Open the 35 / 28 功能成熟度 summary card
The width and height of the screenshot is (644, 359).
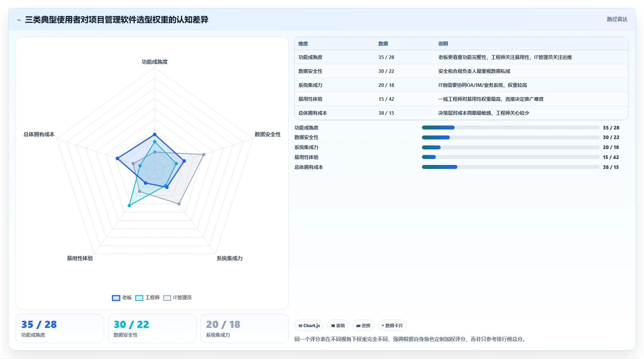[x=60, y=328]
